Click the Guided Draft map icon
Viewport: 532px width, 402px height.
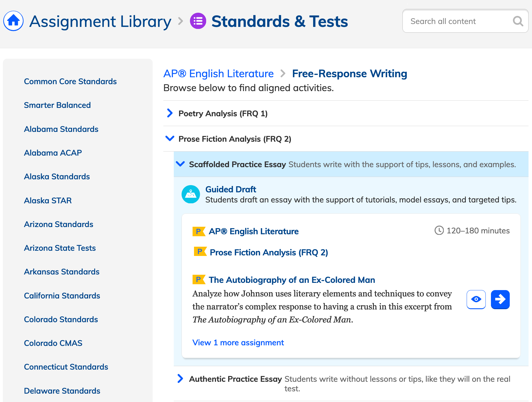coord(191,194)
